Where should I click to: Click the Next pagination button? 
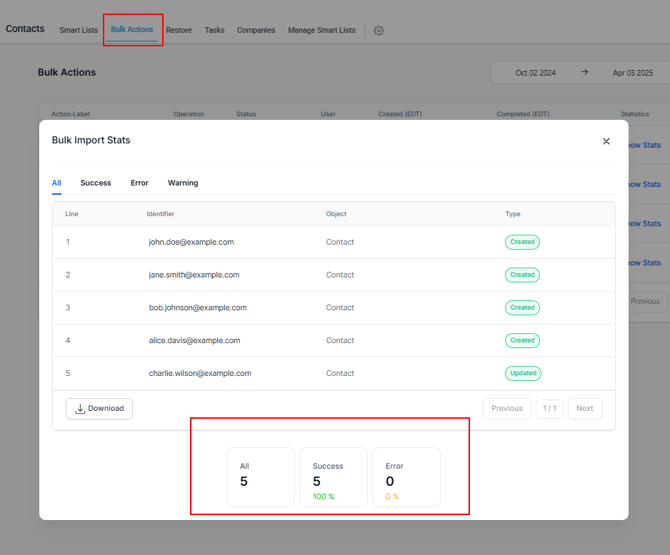pyautogui.click(x=584, y=408)
